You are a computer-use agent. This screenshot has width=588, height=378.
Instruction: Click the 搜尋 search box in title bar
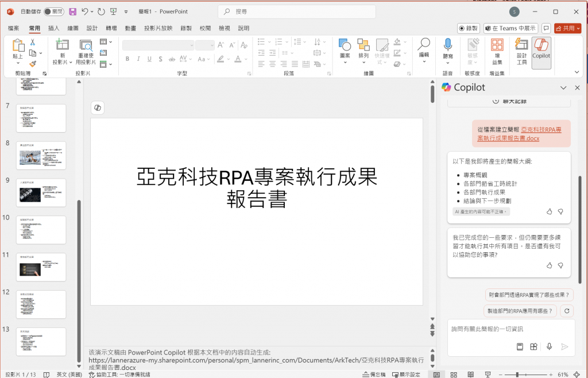pyautogui.click(x=297, y=11)
